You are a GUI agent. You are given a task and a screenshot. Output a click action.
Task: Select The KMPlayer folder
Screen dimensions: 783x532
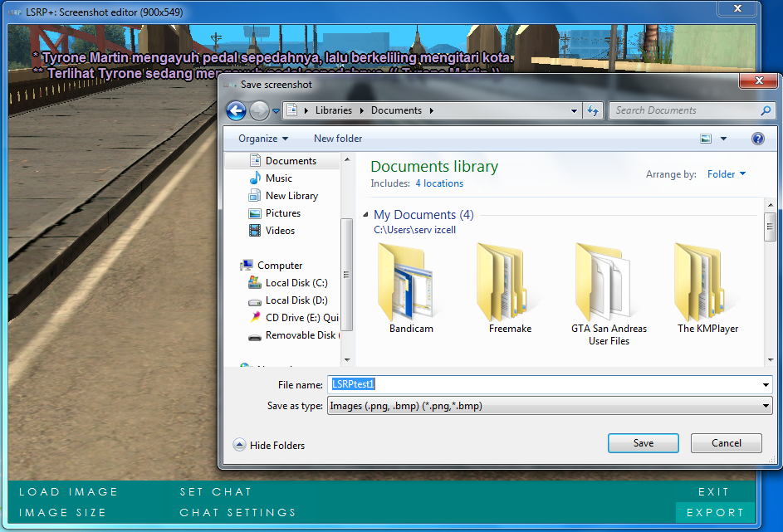point(707,287)
